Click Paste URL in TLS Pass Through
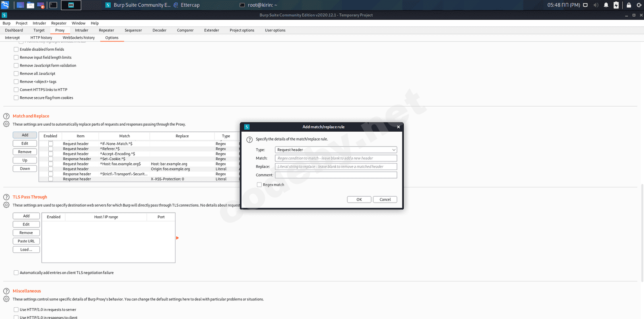This screenshot has height=319, width=644. click(x=26, y=241)
